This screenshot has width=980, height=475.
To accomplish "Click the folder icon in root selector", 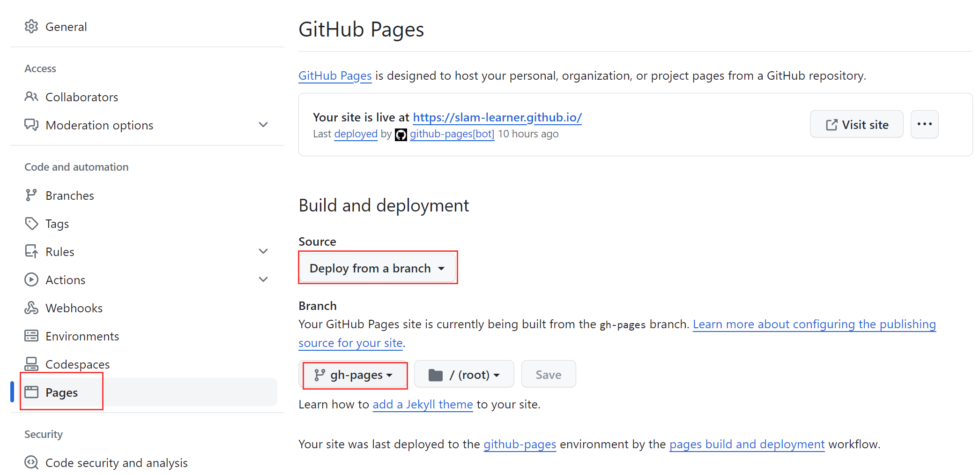I will click(x=436, y=375).
